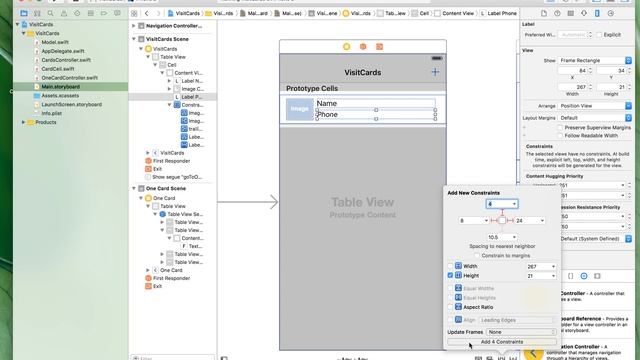Click the Image placeholder in prototype cell

[300, 109]
